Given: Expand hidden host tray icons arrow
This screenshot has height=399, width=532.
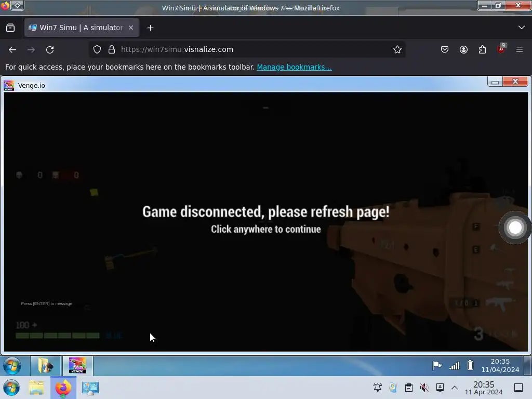Looking at the screenshot, I should (x=455, y=388).
